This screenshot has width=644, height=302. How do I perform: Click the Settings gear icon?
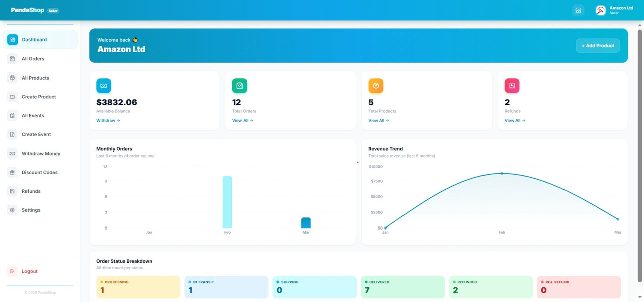click(x=12, y=210)
